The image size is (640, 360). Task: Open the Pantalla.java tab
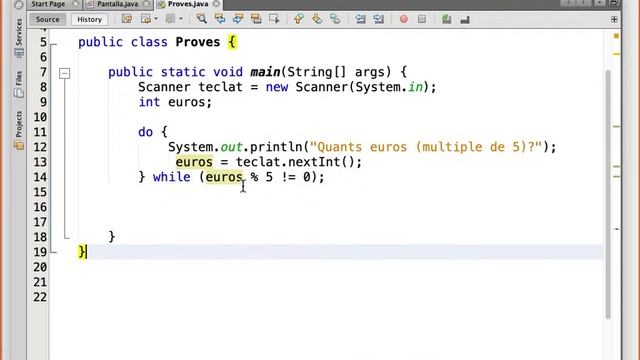pyautogui.click(x=118, y=4)
